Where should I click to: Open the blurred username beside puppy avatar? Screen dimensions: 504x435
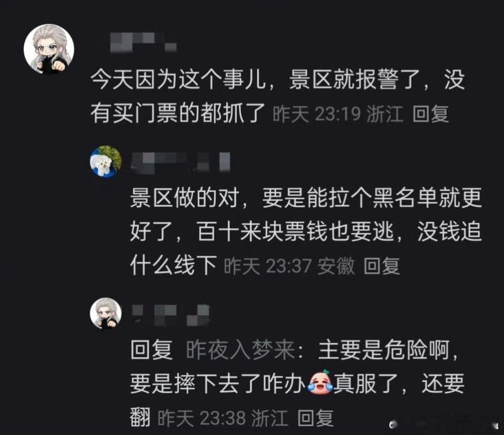[x=181, y=162]
